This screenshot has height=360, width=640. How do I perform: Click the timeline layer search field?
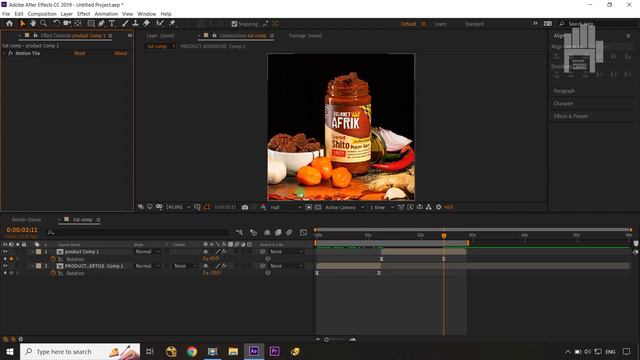pyautogui.click(x=139, y=233)
